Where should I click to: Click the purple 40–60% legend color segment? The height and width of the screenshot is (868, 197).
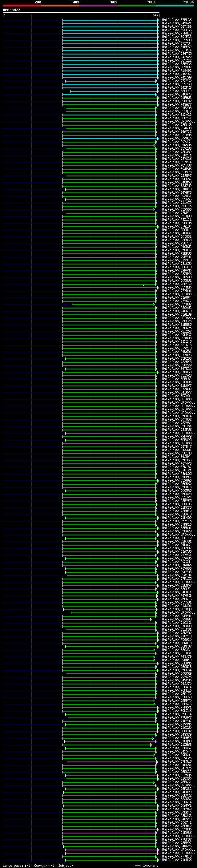[x=99, y=6]
